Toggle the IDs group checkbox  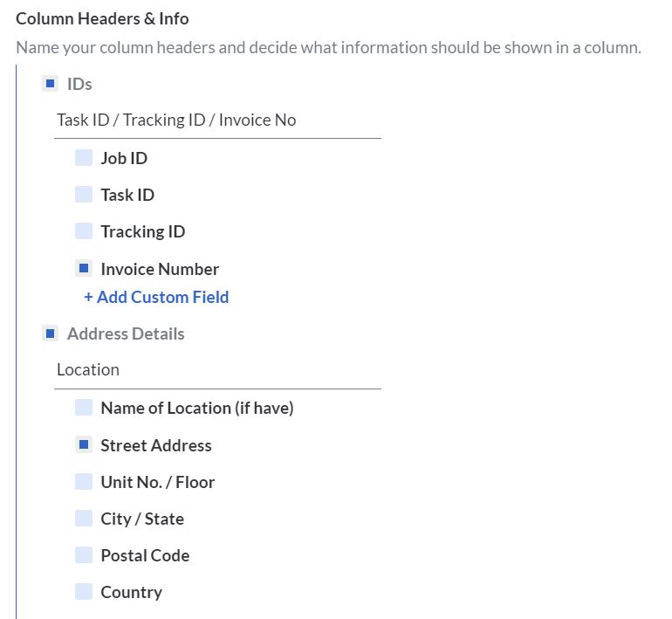51,84
